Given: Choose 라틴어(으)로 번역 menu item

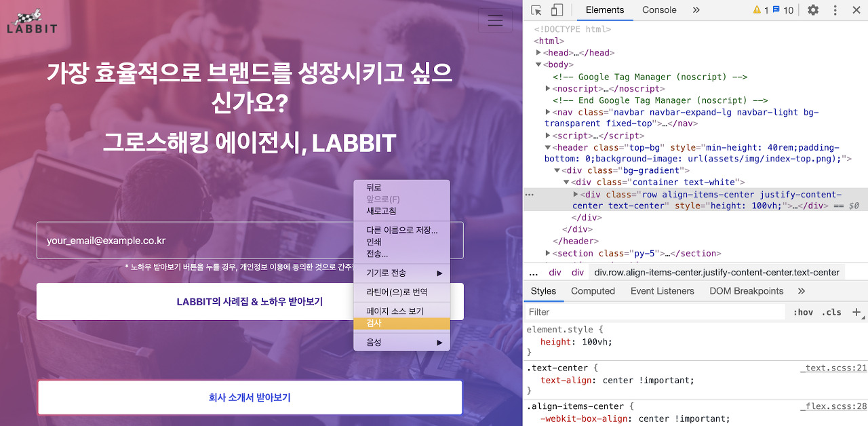Looking at the screenshot, I should (x=401, y=292).
